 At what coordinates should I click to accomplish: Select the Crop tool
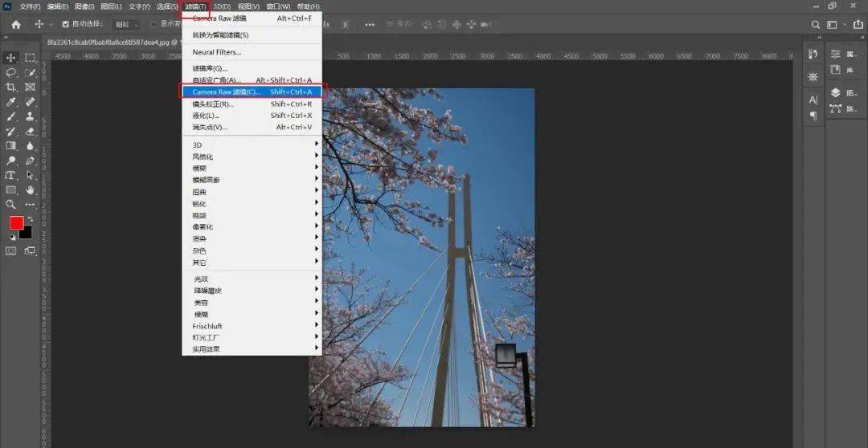tap(10, 87)
